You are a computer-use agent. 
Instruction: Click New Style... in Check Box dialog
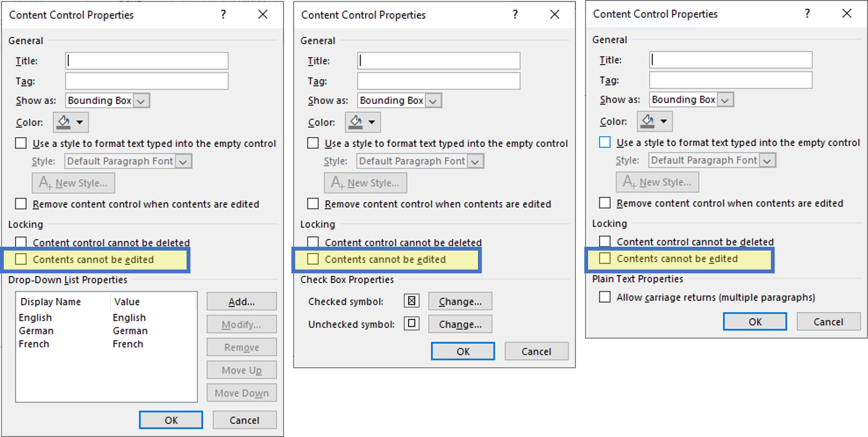[365, 183]
